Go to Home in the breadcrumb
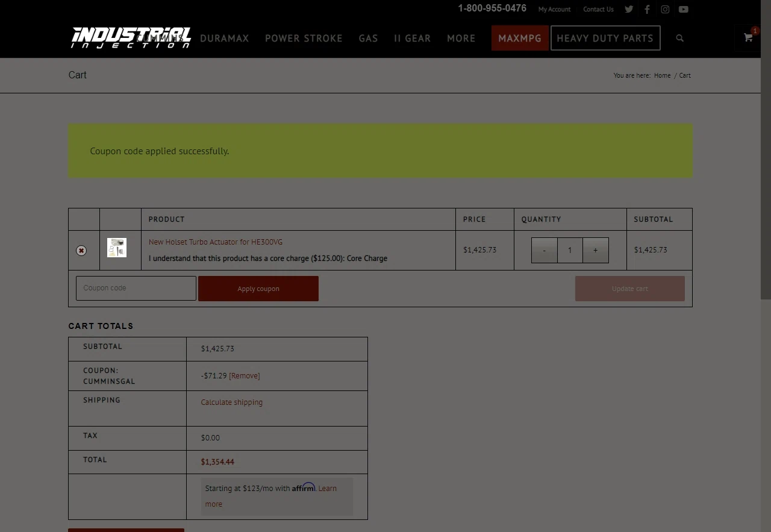The image size is (771, 532). [662, 75]
